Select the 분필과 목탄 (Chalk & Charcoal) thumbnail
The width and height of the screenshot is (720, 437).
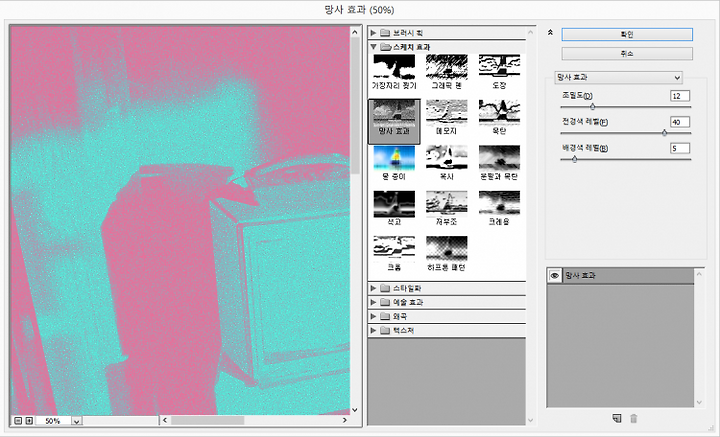tap(499, 158)
